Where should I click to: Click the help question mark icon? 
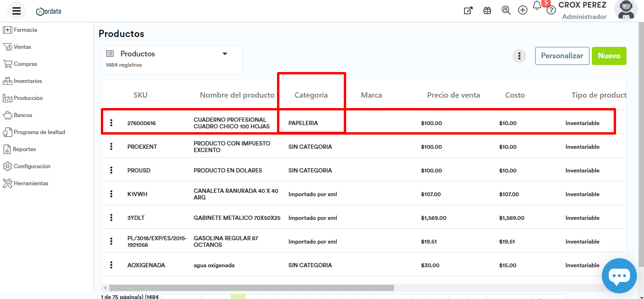pos(551,10)
